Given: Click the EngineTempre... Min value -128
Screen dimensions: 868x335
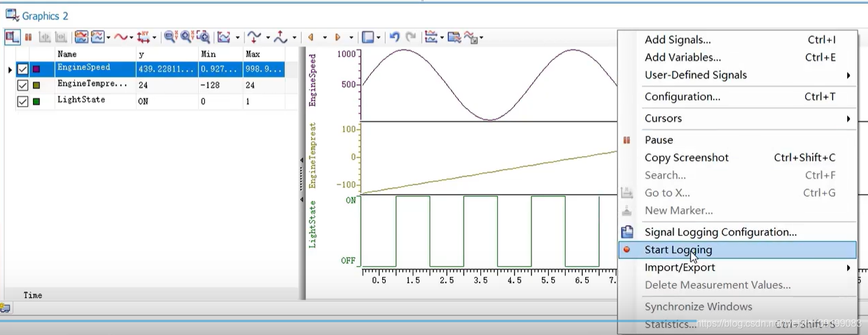Looking at the screenshot, I should (210, 85).
